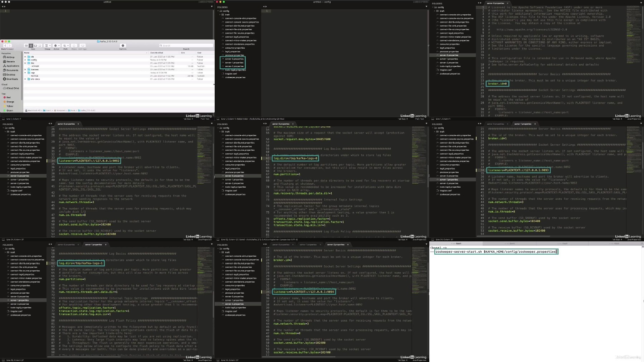This screenshot has width=644, height=362.
Task: Expand the site-docs folder disclosure triangle
Action: (x=25, y=79)
